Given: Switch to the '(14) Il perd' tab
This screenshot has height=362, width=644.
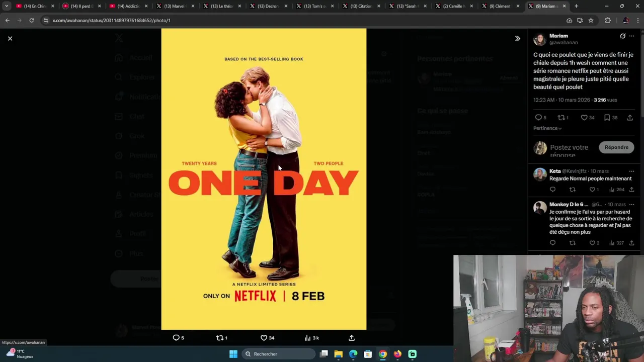Looking at the screenshot, I should tap(82, 6).
